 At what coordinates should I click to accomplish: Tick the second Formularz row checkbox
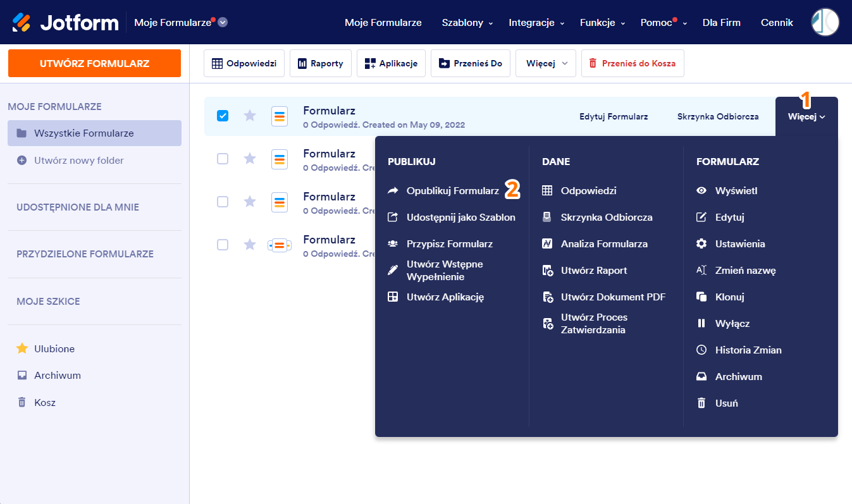coord(223,159)
